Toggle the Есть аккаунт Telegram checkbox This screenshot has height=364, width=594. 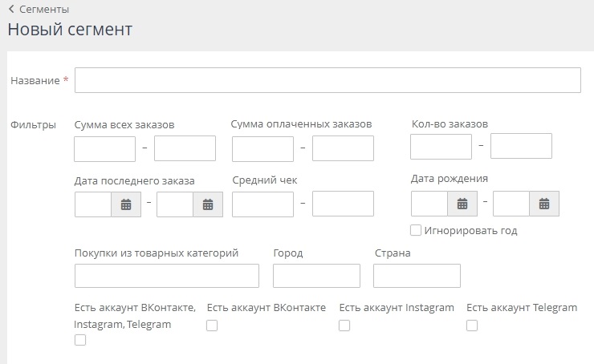point(472,326)
